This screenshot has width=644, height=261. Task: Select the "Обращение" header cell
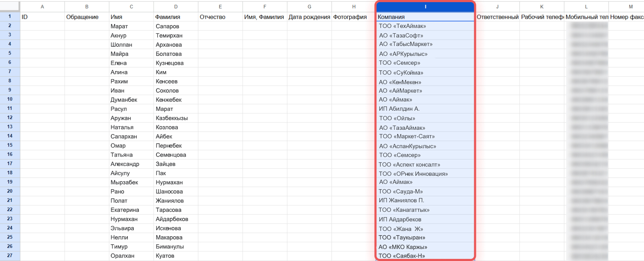tap(87, 17)
